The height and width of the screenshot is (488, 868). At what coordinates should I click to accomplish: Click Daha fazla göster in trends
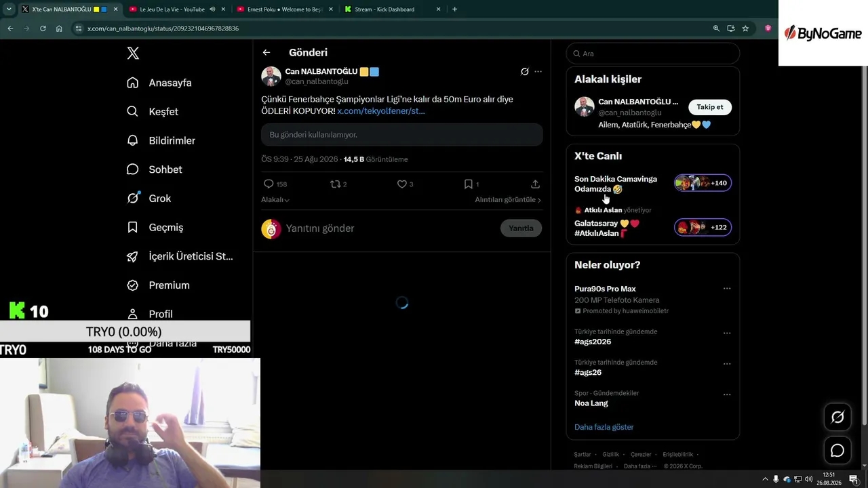click(x=604, y=427)
